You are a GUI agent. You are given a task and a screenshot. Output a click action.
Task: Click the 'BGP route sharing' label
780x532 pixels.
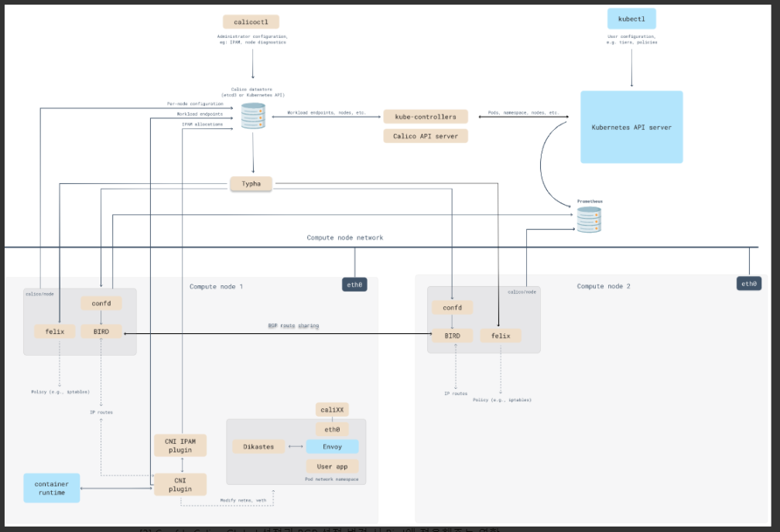[x=293, y=326]
